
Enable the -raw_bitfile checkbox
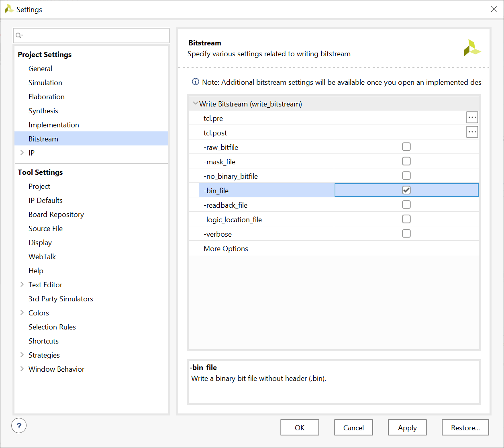coord(406,147)
